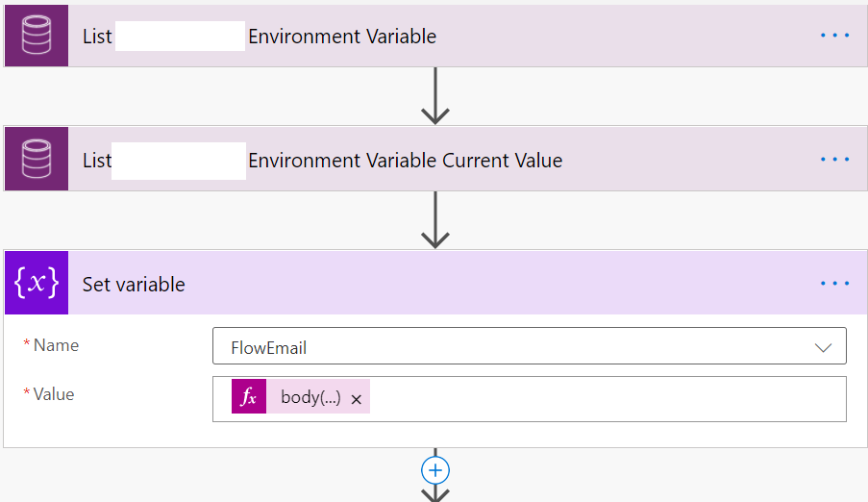
Task: Click the empty area of the Value input field
Action: coord(607,399)
